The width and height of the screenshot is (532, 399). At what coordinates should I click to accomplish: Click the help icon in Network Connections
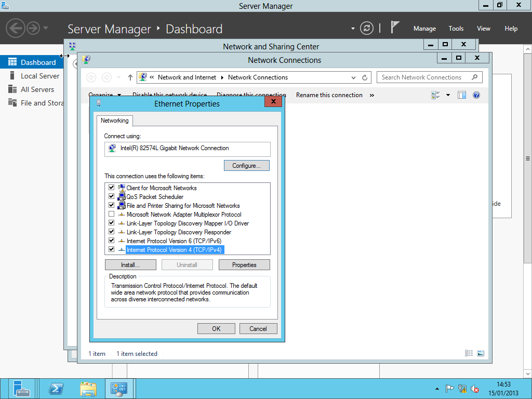point(476,95)
